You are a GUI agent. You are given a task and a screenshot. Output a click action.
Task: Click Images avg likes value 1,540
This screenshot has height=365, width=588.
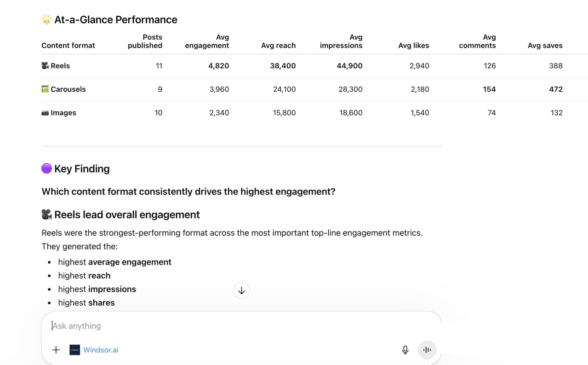coord(420,113)
